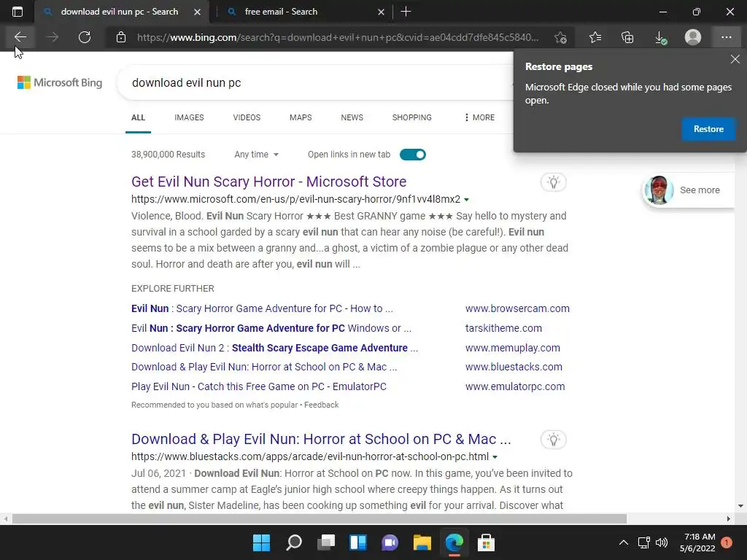Open Task View on taskbar
This screenshot has width=747, height=560.
326,542
